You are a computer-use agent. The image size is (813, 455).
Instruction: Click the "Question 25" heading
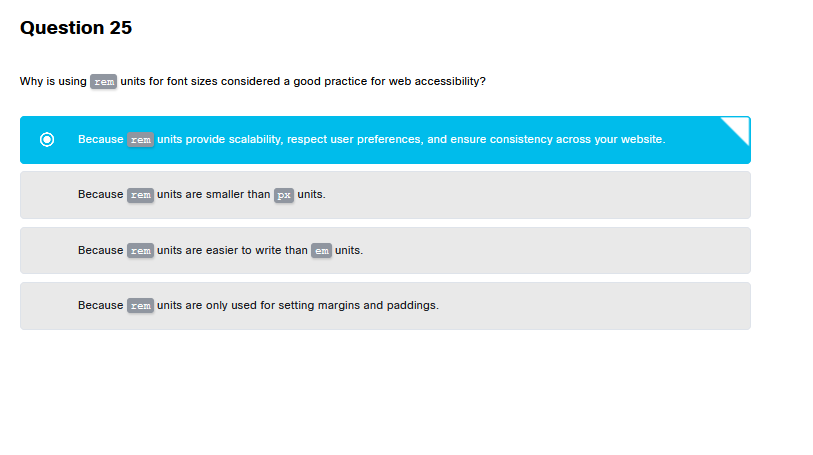point(76,28)
